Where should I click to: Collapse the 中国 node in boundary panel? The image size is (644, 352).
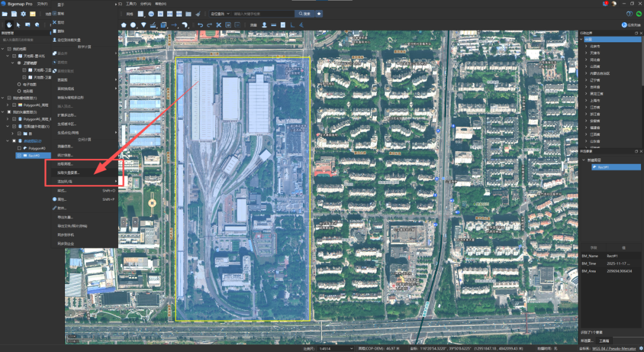coord(581,39)
